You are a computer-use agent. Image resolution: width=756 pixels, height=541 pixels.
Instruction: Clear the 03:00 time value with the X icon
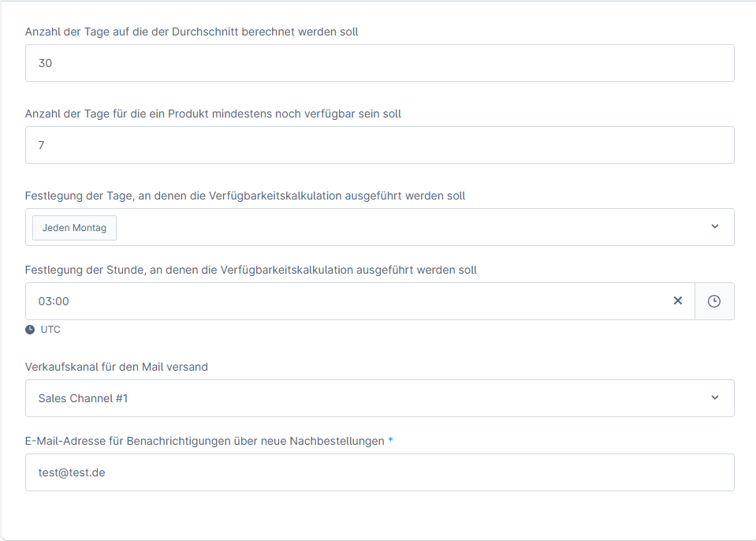point(677,301)
